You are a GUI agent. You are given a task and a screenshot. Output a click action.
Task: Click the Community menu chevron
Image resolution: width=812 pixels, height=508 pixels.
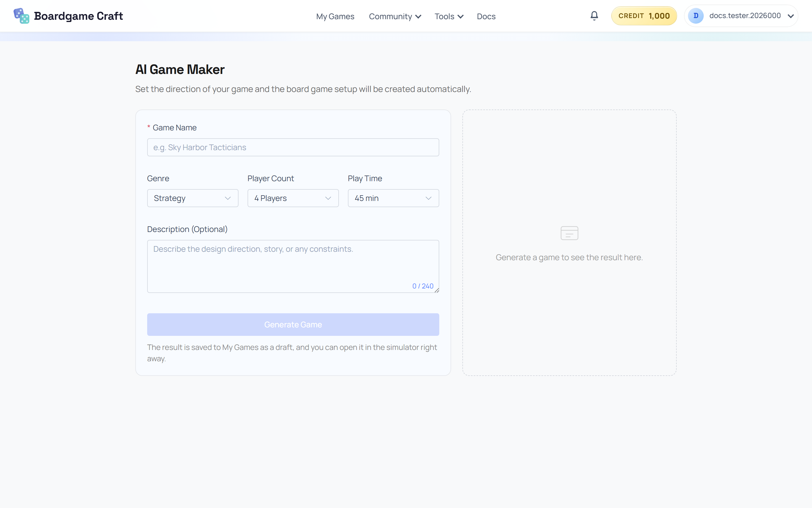tap(418, 16)
